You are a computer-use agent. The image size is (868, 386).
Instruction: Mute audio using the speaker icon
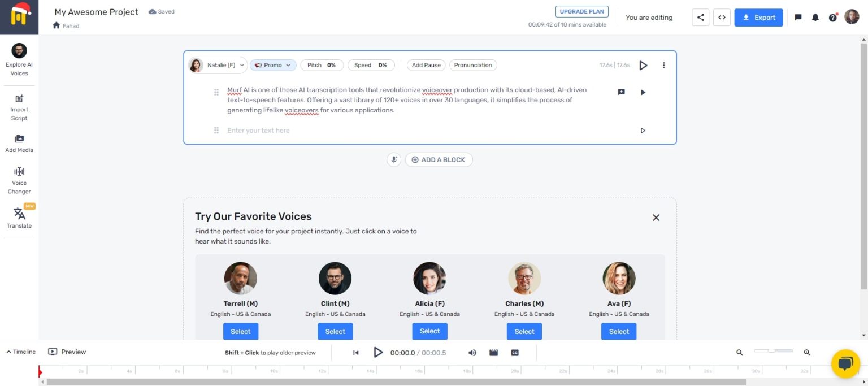click(472, 352)
